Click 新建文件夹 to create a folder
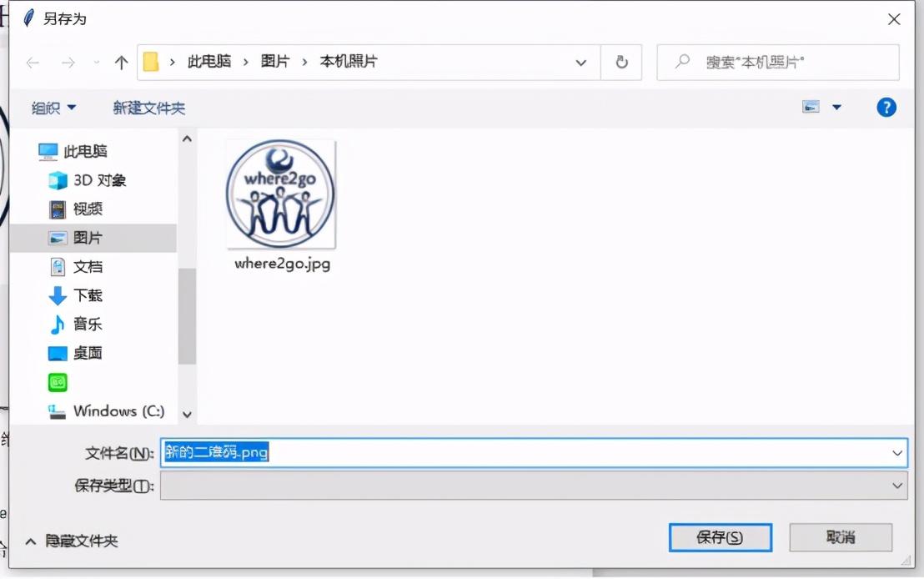The height and width of the screenshot is (579, 924). coord(149,108)
